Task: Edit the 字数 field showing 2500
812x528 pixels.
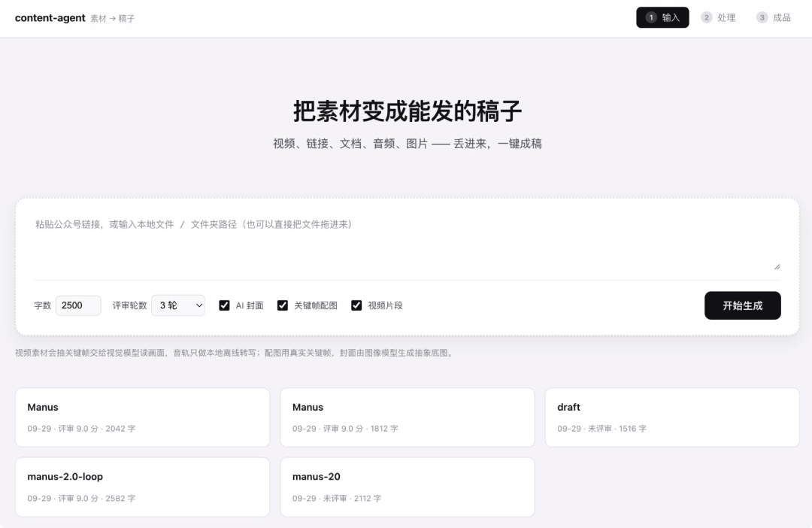Action: (x=78, y=305)
